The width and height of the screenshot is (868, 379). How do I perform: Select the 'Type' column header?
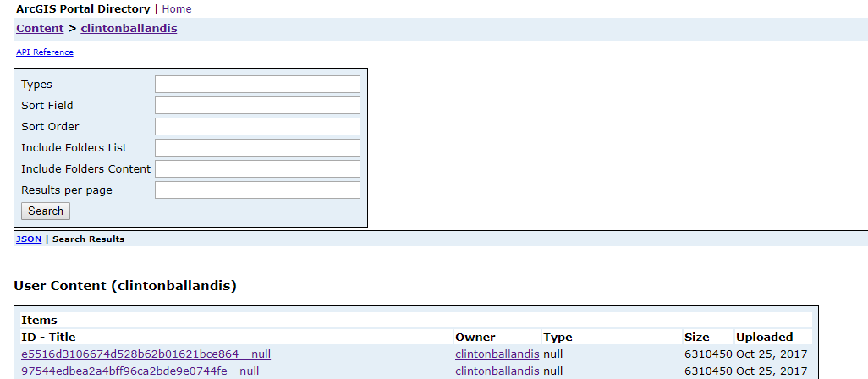coord(558,337)
